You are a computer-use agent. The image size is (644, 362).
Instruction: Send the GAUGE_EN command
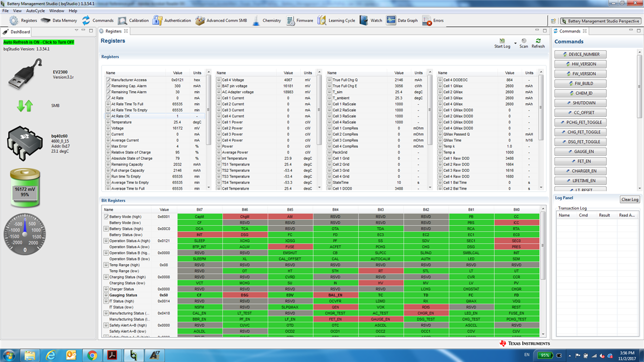coord(580,151)
